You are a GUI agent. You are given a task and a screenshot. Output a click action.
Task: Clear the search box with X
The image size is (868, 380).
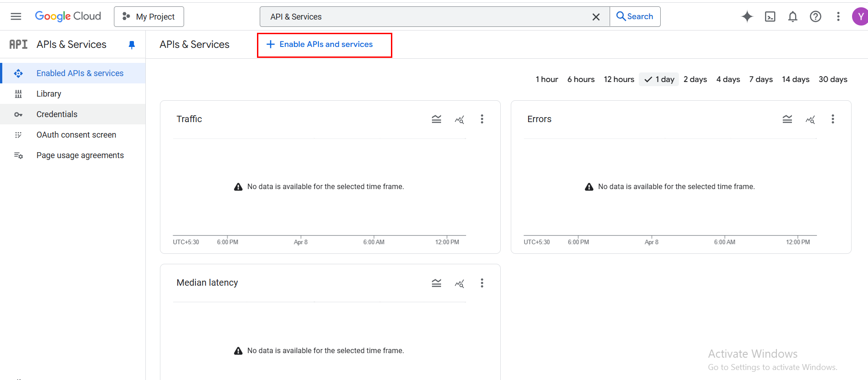(x=596, y=17)
